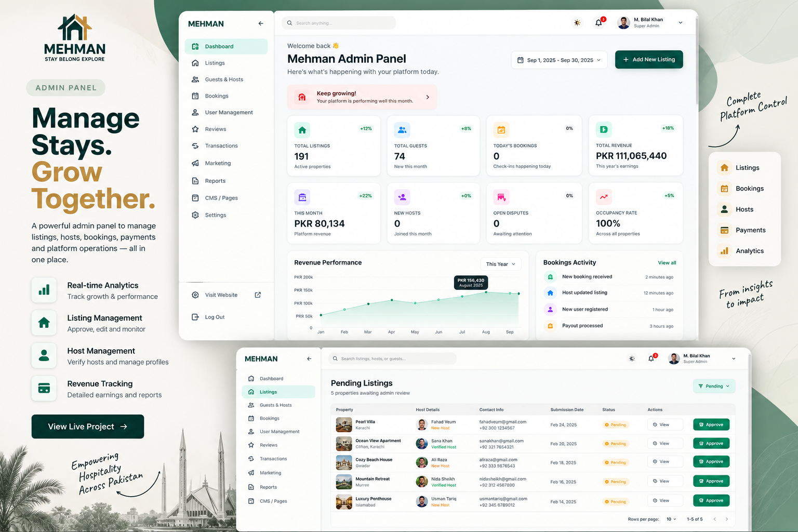Toggle light/dark theme in the Dashboard panel
Screen dimensions: 798x532
[577, 23]
